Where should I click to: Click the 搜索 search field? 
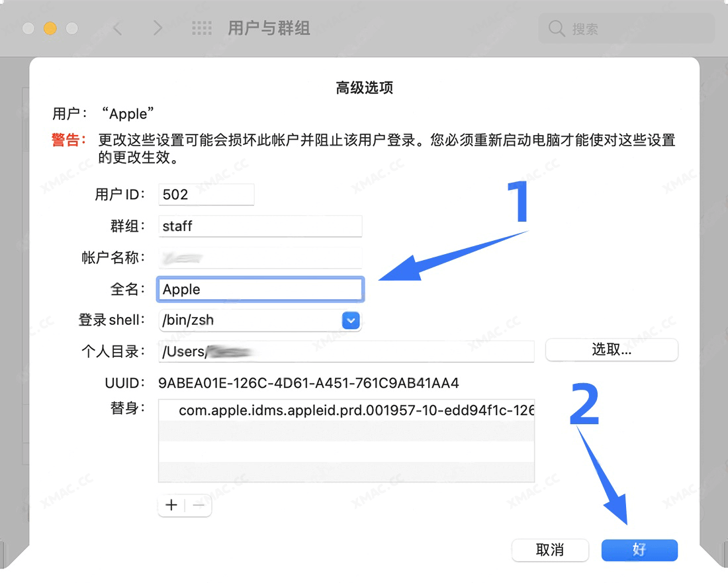(x=635, y=28)
